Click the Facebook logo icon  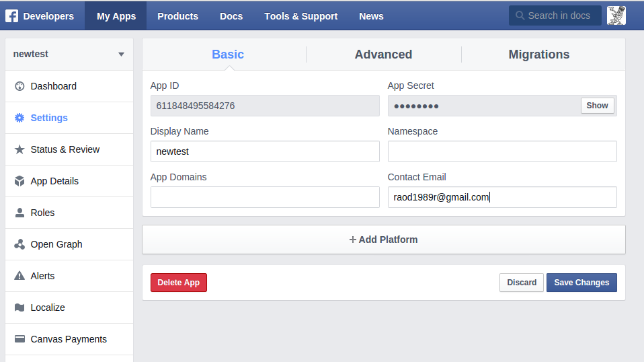11,16
